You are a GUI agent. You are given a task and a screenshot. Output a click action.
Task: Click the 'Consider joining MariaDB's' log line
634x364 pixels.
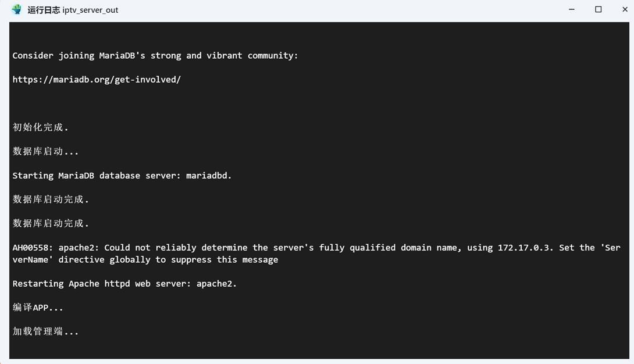tap(155, 55)
